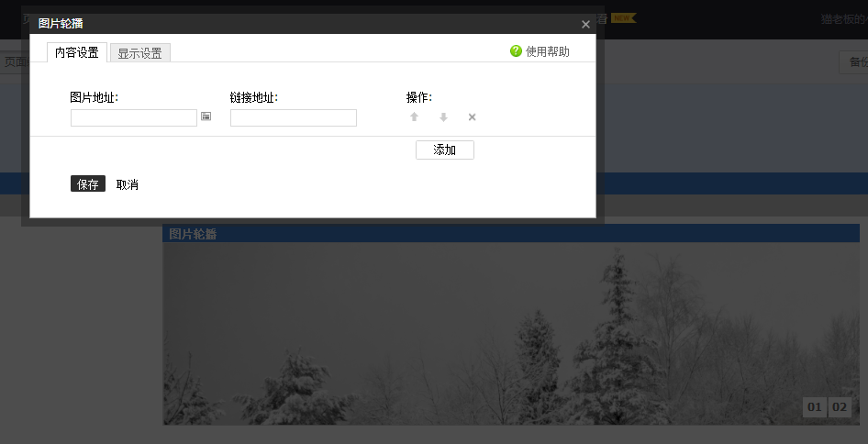Click the 图片地址 input field
Screen dimensions: 868x444
(x=134, y=117)
